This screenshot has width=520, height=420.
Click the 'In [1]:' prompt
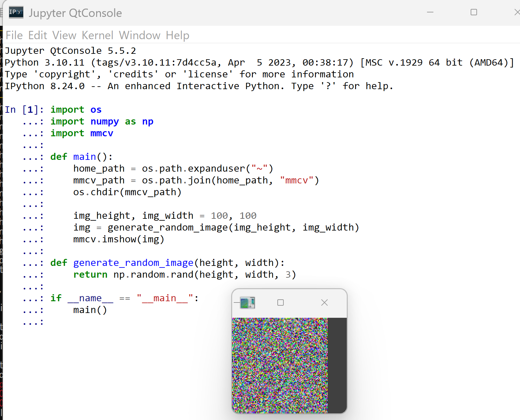(x=24, y=110)
